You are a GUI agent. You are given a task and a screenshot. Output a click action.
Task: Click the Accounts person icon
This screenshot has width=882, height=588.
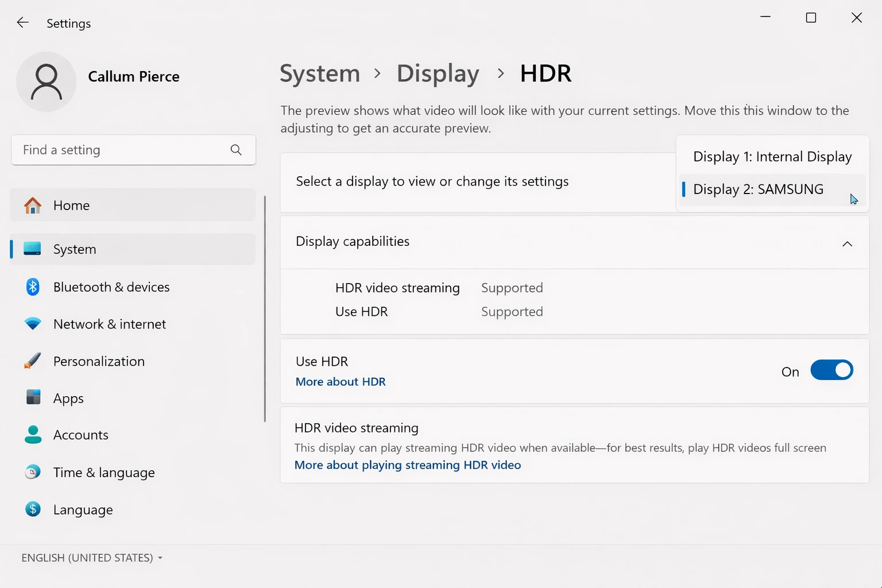point(33,435)
